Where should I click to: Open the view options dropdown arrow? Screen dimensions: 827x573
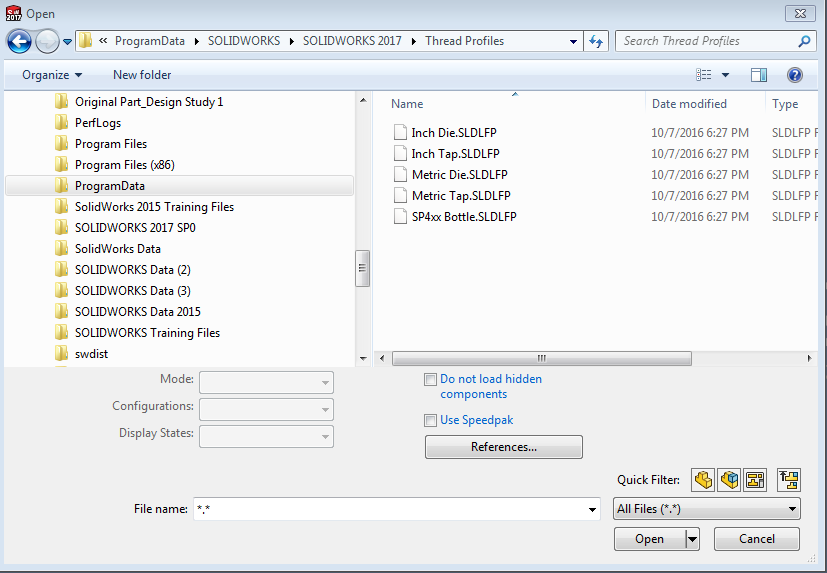(x=725, y=75)
